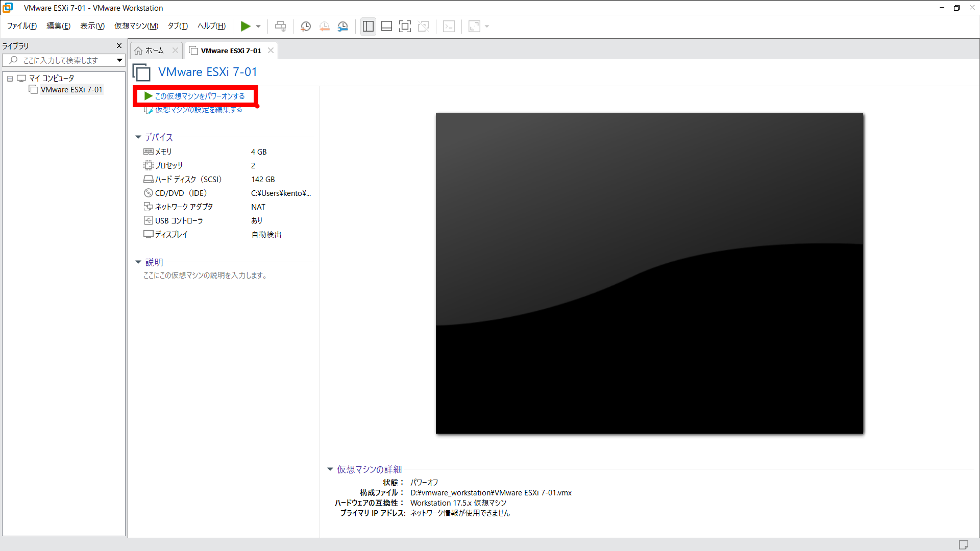Enter full screen mode icon
The image size is (980, 551).
coord(405,27)
